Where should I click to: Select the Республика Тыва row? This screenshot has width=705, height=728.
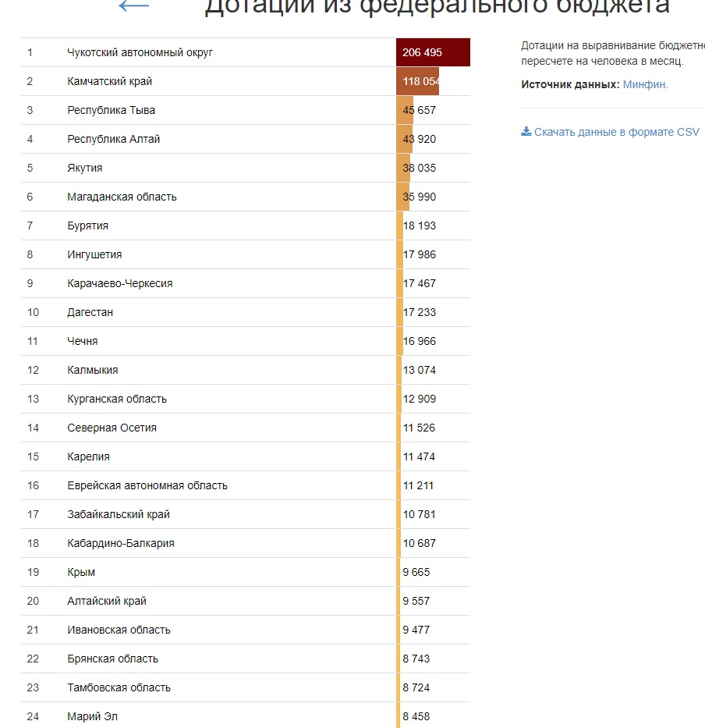click(x=246, y=110)
